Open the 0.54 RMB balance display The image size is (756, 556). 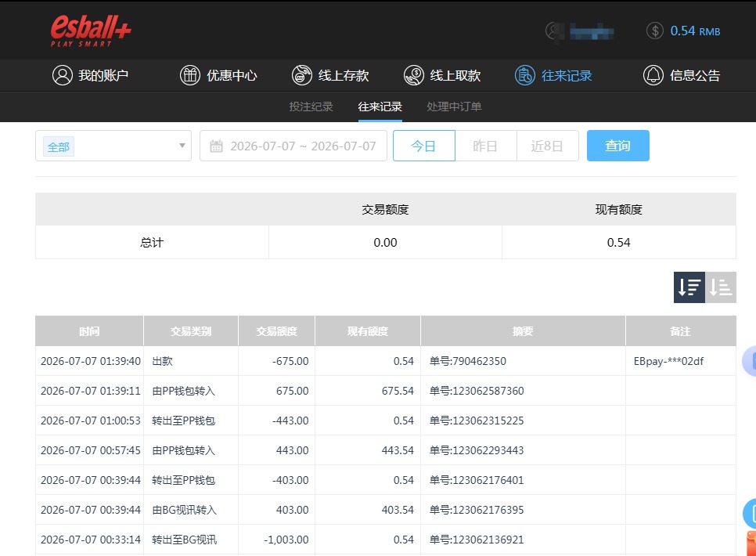[x=695, y=31]
